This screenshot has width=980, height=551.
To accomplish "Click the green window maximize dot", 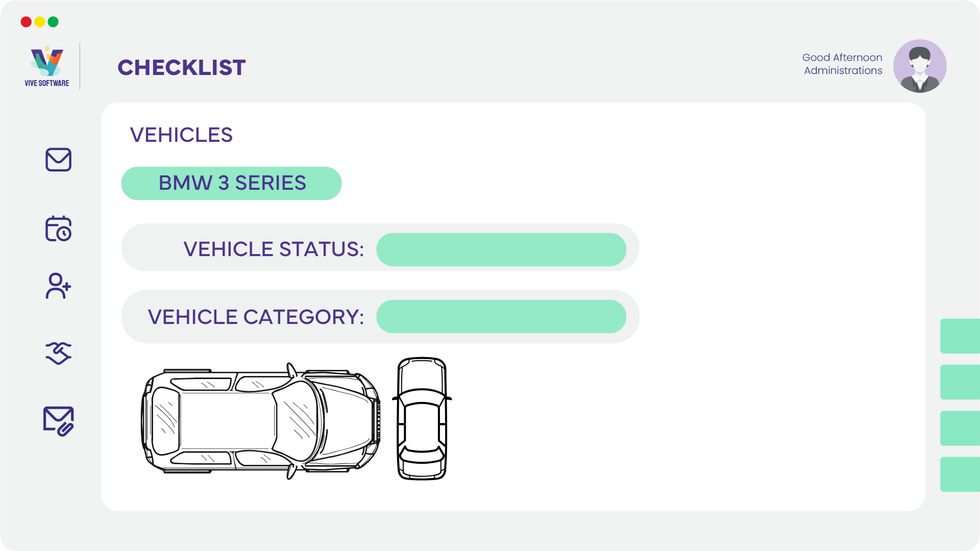I will tap(53, 22).
